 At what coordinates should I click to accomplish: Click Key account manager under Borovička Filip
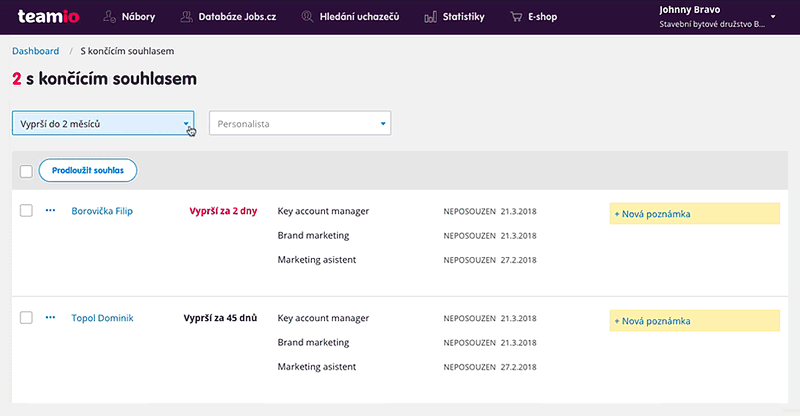point(323,211)
